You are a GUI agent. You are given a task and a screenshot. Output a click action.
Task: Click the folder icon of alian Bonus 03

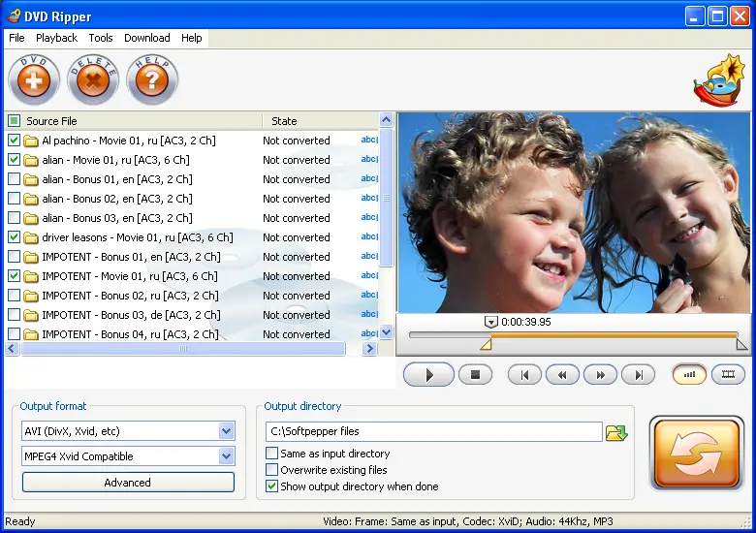click(31, 218)
